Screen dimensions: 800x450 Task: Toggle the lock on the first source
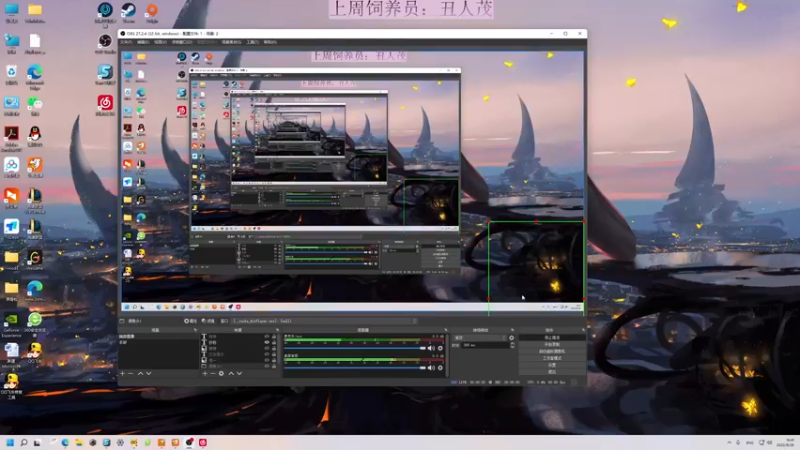[274, 336]
